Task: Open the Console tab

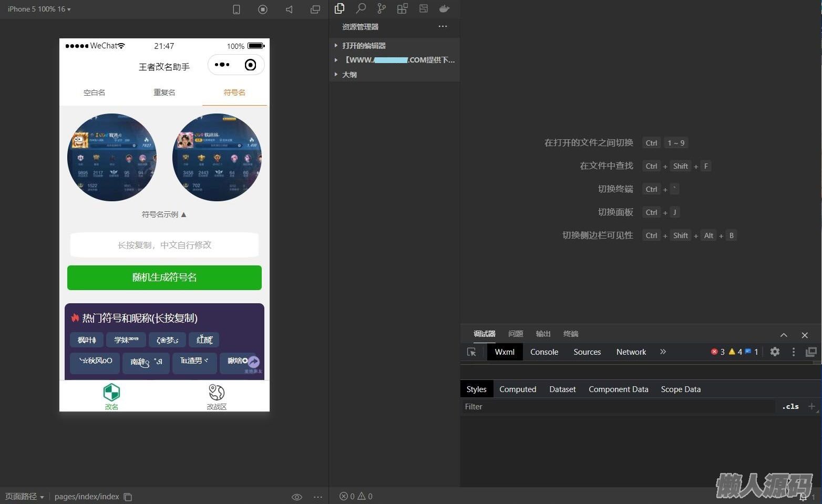Action: point(544,352)
